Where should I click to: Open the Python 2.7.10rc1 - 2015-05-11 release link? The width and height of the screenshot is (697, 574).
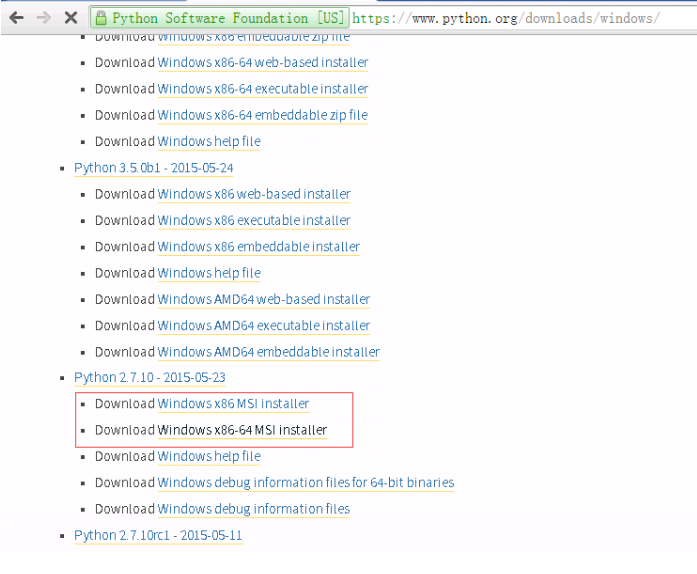158,535
